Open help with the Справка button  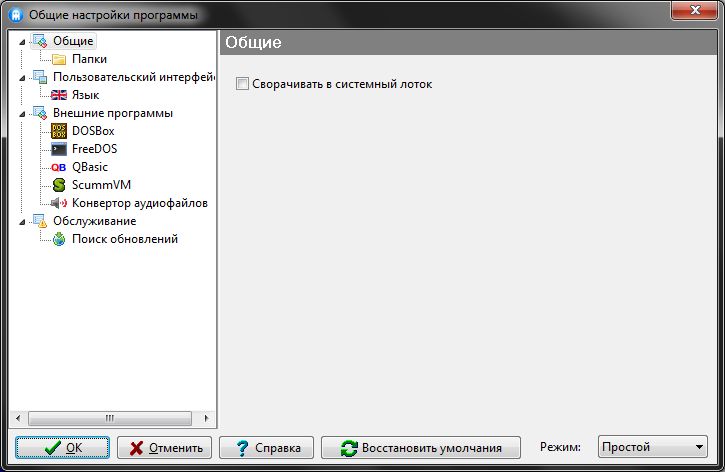[266, 447]
